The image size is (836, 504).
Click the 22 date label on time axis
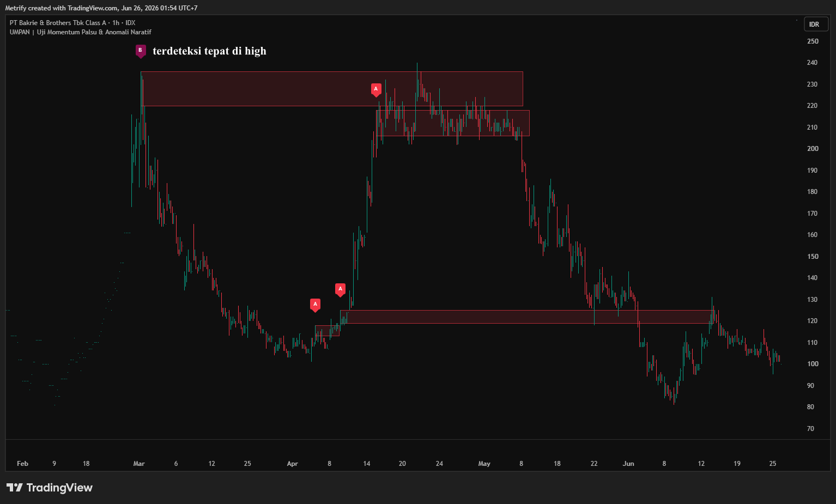(x=594, y=464)
